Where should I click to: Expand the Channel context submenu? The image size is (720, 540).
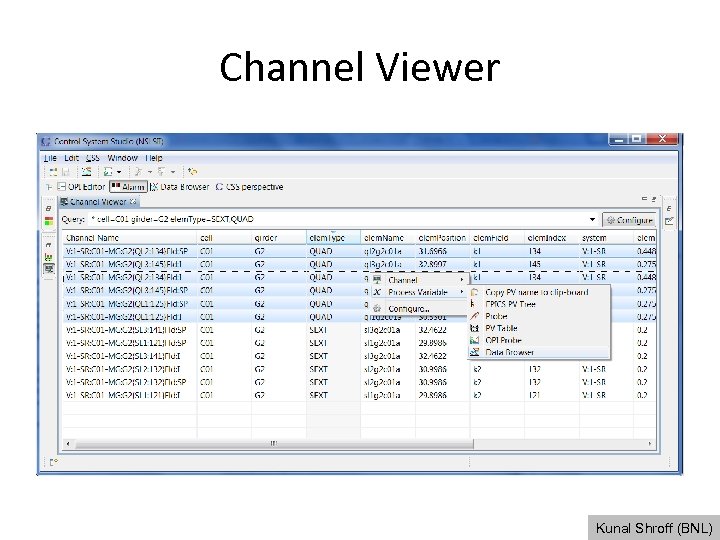(x=420, y=280)
